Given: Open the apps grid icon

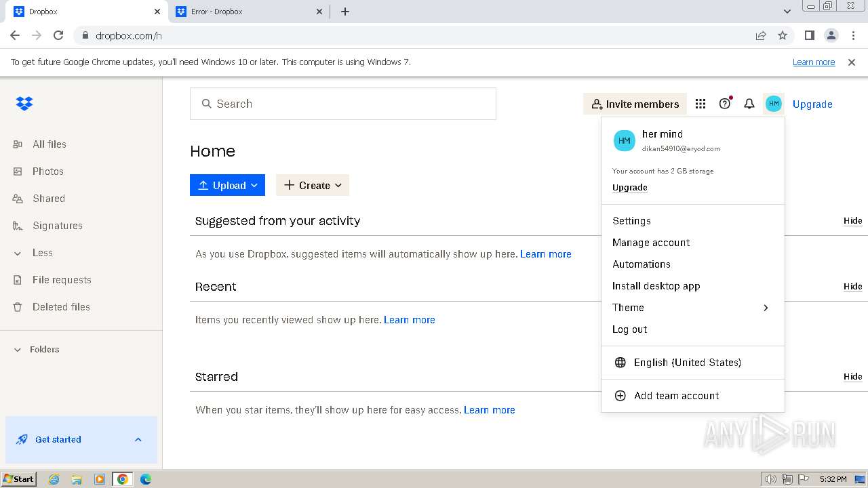Looking at the screenshot, I should tap(701, 104).
